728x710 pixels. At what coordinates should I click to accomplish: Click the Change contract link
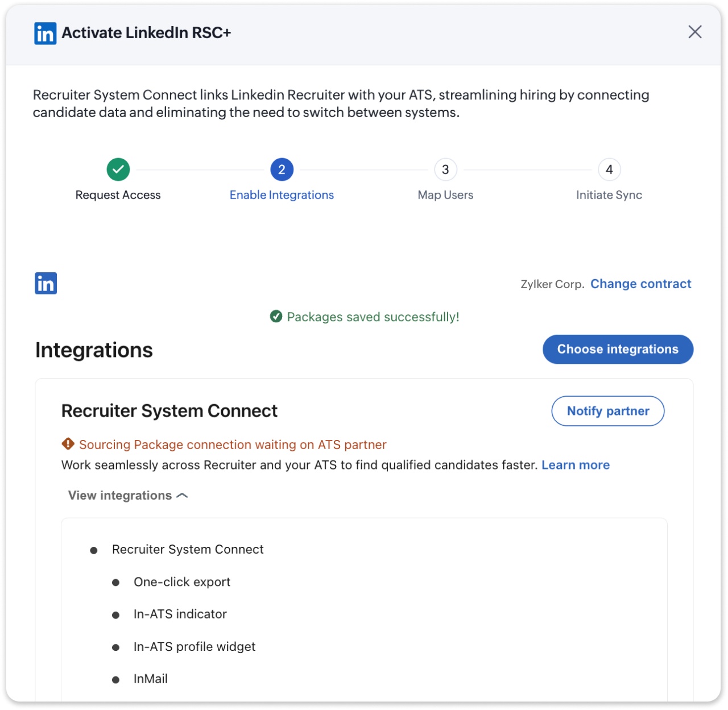641,284
